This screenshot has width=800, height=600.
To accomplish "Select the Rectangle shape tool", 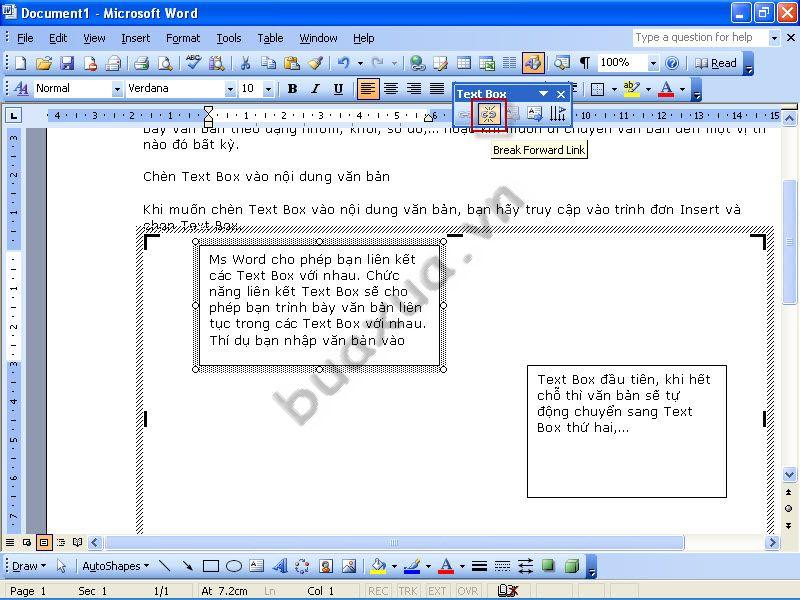I will (211, 566).
